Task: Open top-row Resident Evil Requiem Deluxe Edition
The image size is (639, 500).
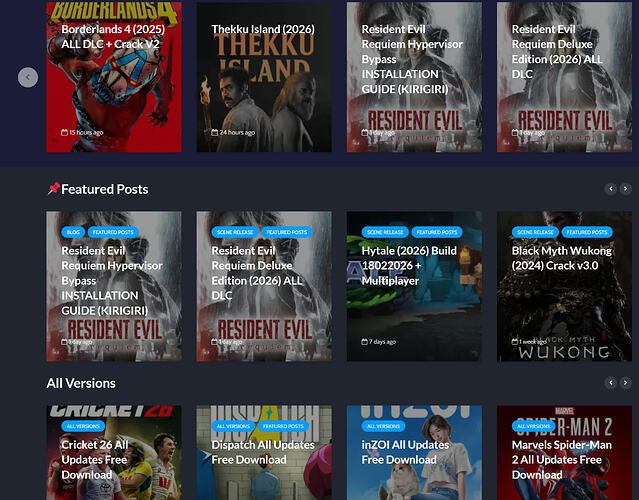Action: coord(557,52)
